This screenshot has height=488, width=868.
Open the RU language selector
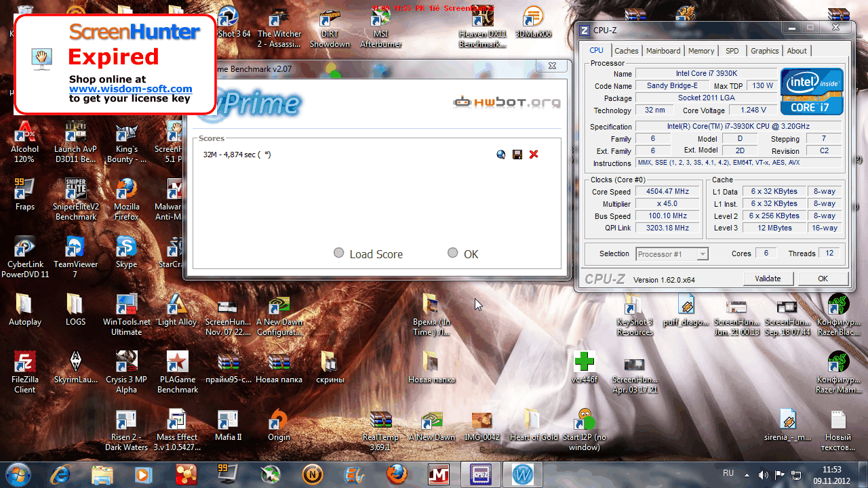(728, 473)
